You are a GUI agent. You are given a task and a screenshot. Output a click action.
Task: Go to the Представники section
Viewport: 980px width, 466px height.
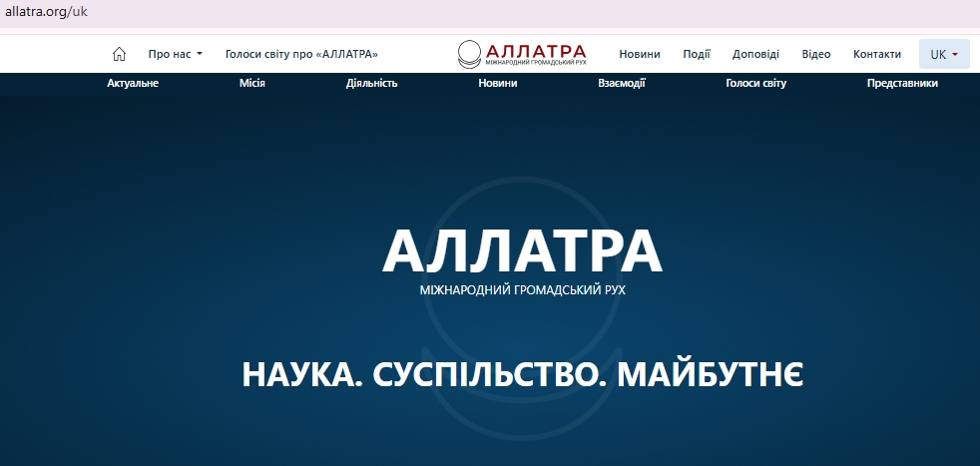point(902,84)
